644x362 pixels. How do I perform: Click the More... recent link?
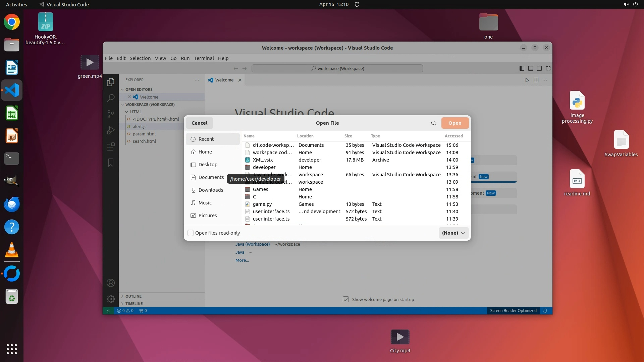coord(242,260)
